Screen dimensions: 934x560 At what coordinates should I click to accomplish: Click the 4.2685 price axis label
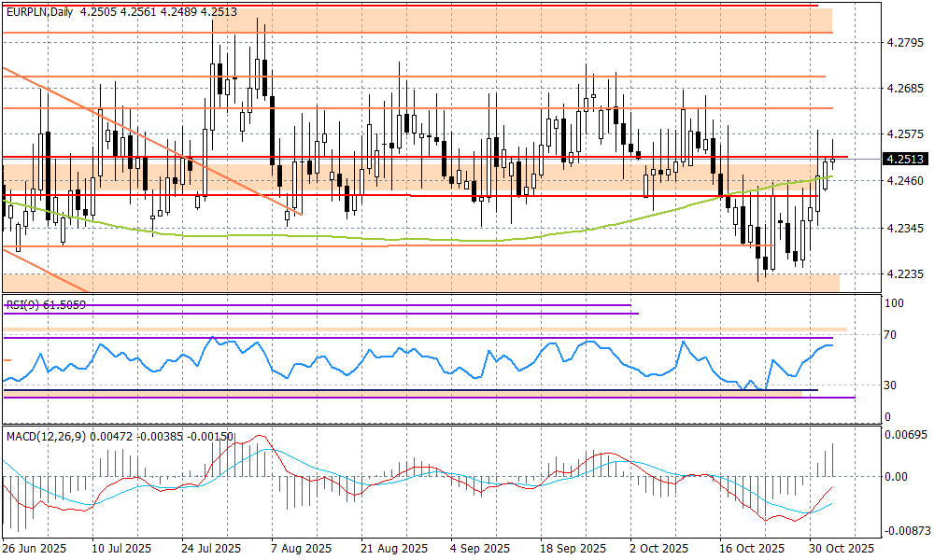coord(903,89)
